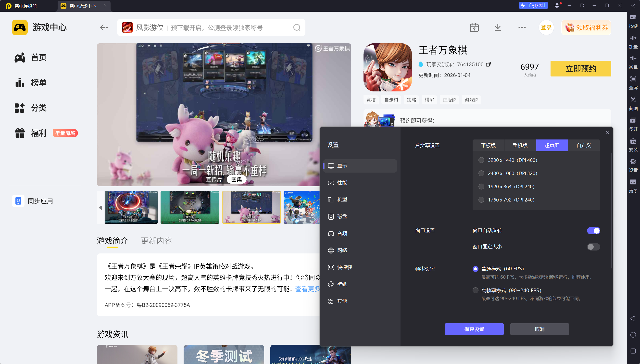
Task: Select high frame rate mode radio
Action: point(475,290)
